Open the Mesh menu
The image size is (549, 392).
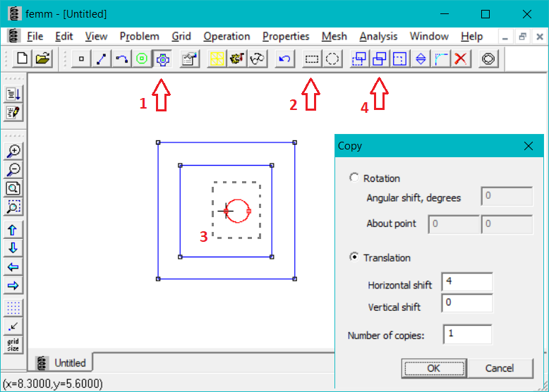[x=334, y=37]
